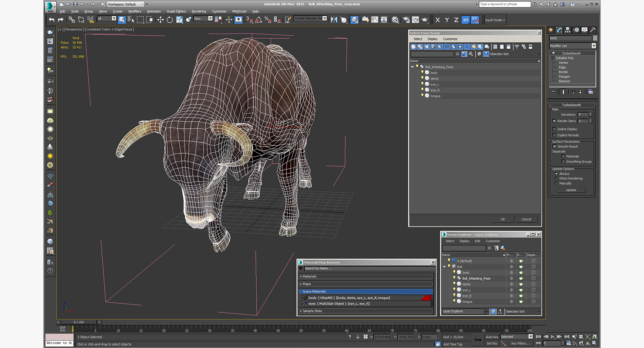Click the object color swatch beside body name
This screenshot has width=644, height=348.
595,38
